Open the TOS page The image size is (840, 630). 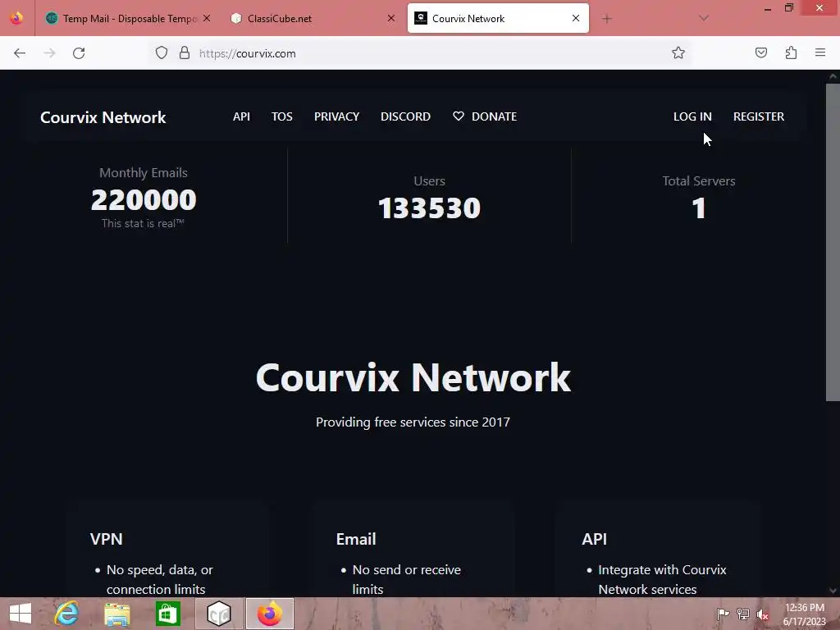282,116
